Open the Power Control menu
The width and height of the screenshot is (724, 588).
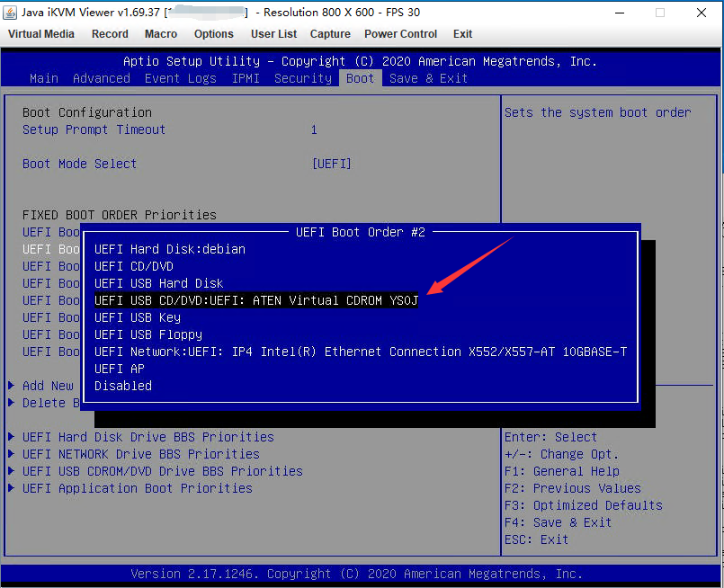[x=400, y=34]
